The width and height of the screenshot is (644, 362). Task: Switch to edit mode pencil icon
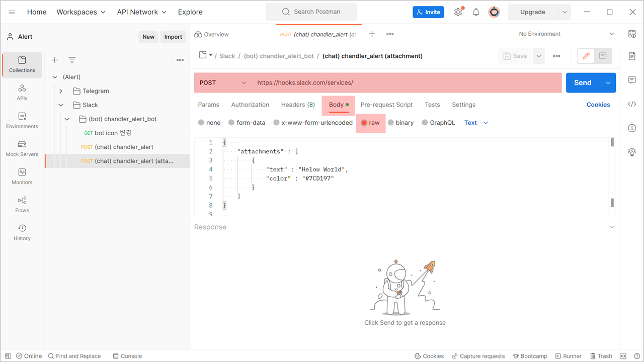[x=586, y=56]
